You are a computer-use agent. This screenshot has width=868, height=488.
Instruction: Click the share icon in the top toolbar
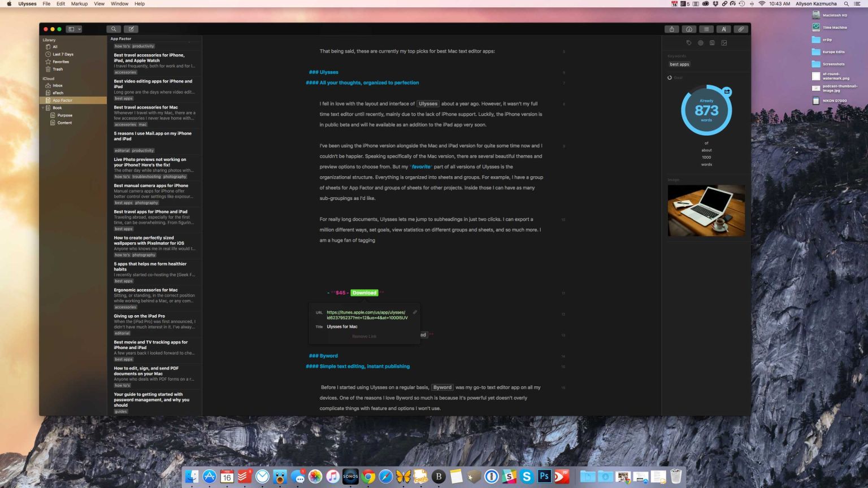[x=672, y=29]
